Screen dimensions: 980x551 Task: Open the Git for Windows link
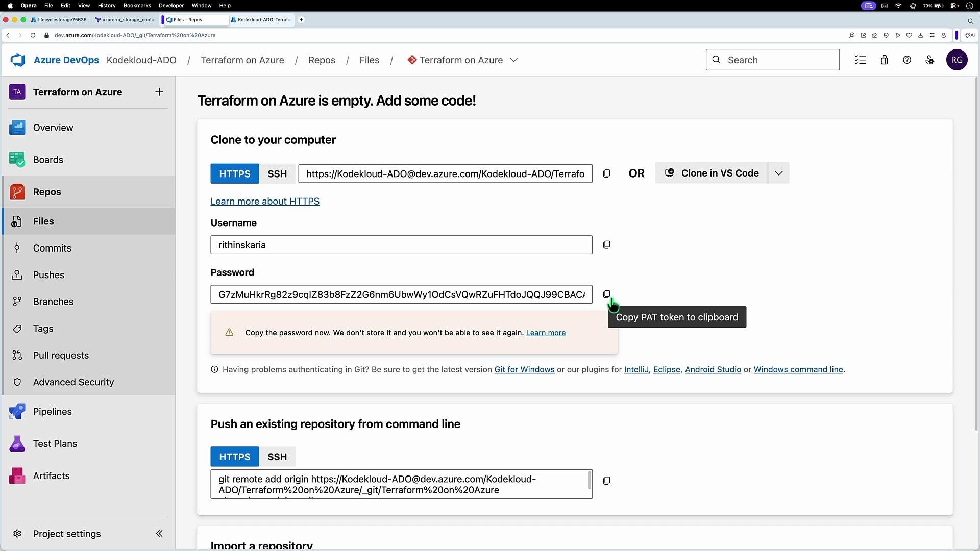click(x=524, y=369)
